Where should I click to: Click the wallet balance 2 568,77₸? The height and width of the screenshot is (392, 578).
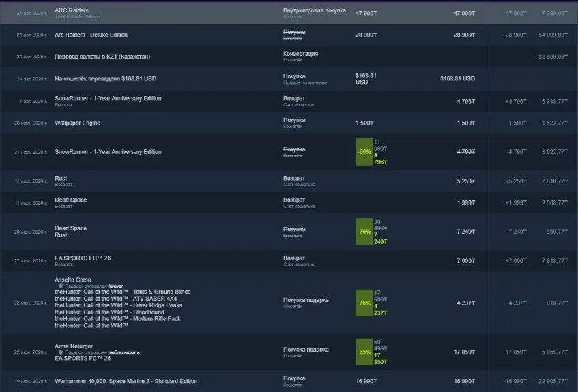coord(554,203)
